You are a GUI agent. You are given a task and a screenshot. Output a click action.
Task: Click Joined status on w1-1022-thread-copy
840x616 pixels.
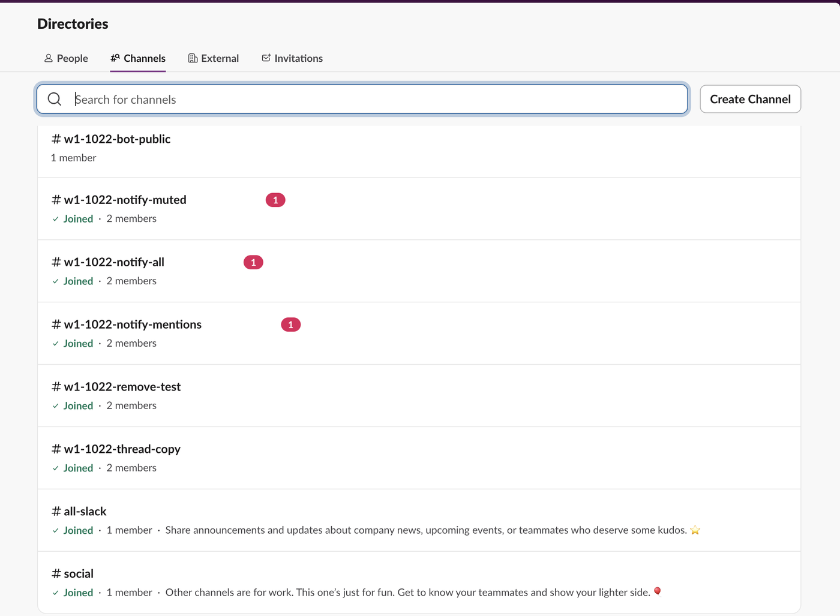[73, 468]
